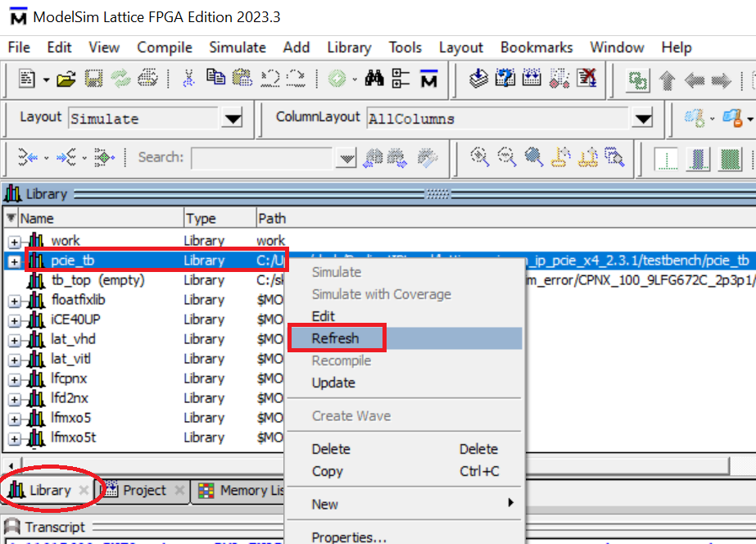Click the solid green wave format icon
This screenshot has width=756, height=544.
coord(730,159)
